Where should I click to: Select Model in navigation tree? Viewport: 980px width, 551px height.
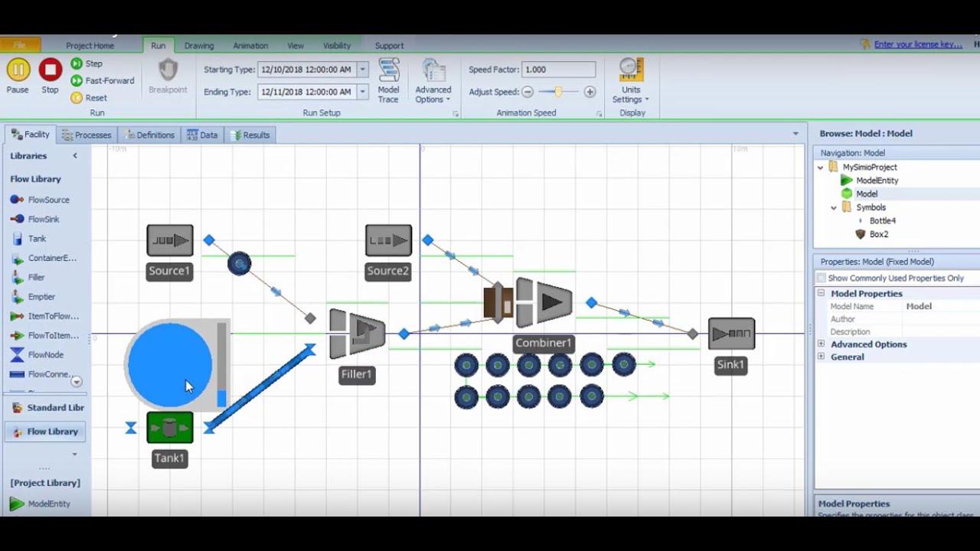click(x=859, y=194)
